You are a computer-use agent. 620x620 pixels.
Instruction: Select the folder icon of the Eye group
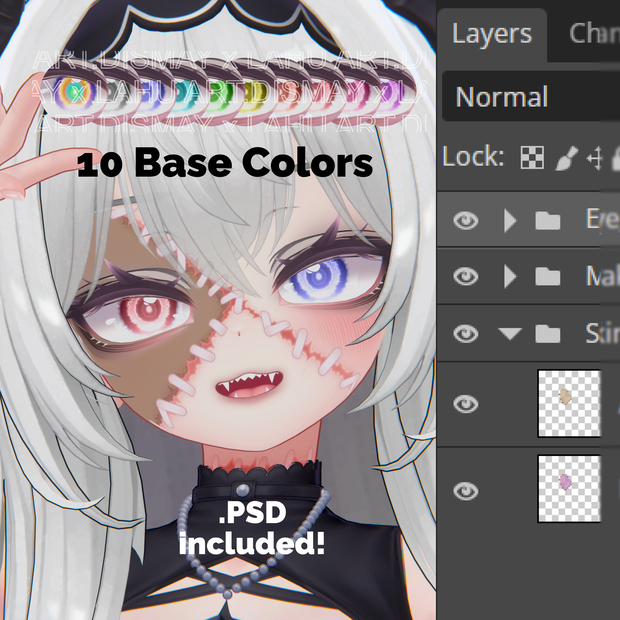pyautogui.click(x=548, y=220)
